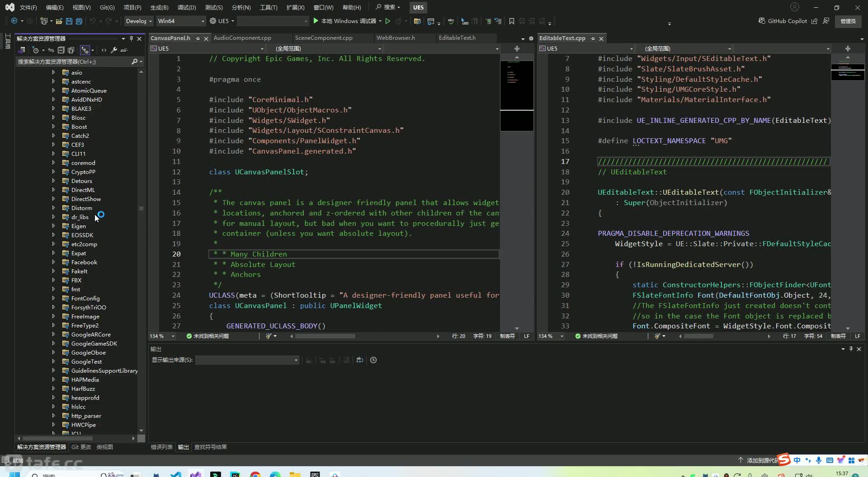
Task: Click the Solution Explorer search magnifier icon
Action: pos(134,61)
